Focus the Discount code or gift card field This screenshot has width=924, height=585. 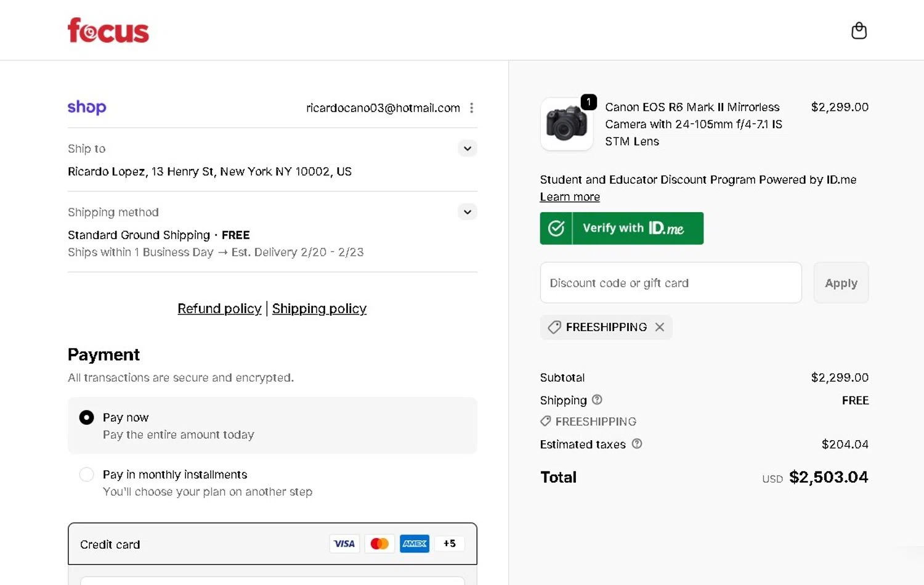tap(671, 283)
